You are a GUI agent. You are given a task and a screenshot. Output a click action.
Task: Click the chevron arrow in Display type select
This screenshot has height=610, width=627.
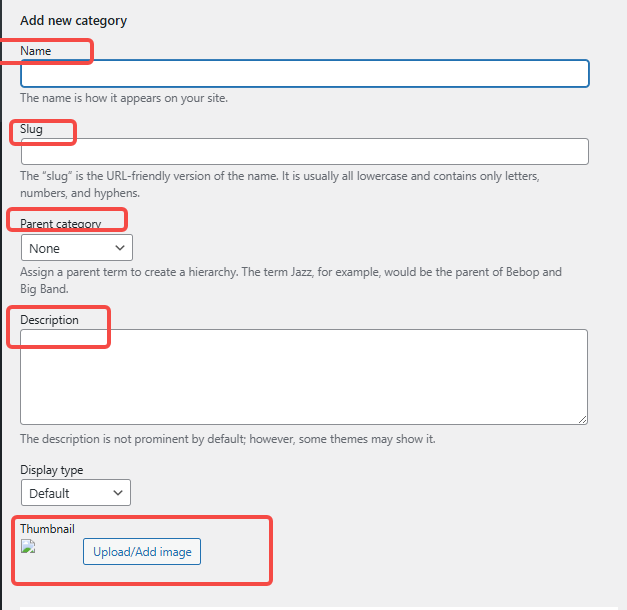click(x=118, y=493)
